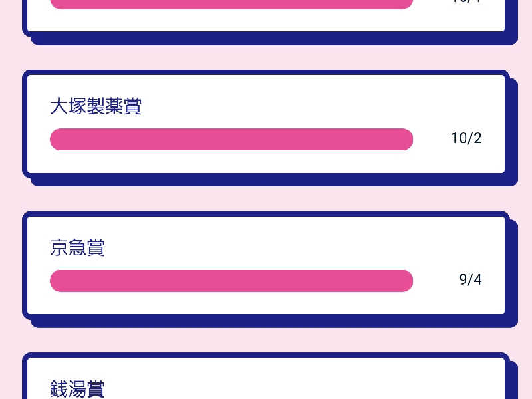Image resolution: width=532 pixels, height=399 pixels.
Task: Click the 京急賞 card title
Action: click(x=77, y=248)
